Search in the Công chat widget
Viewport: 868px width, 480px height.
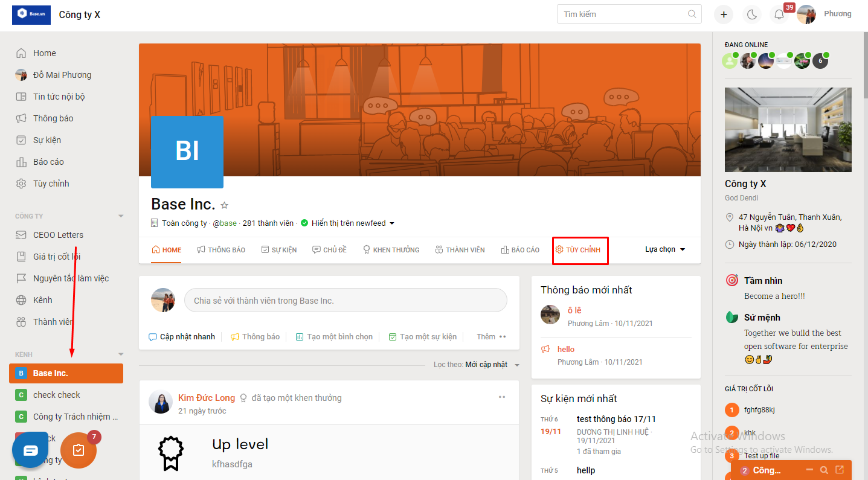824,470
